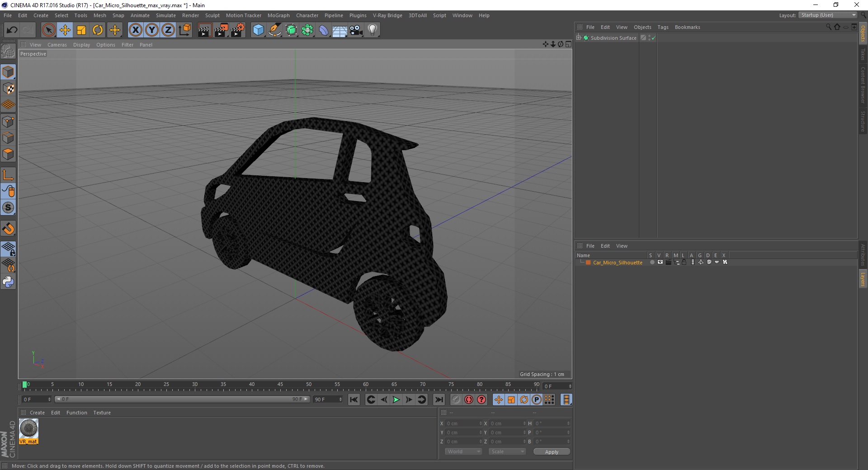
Task: Toggle Car_Micro_Silhouette layer visibility eye
Action: point(660,262)
